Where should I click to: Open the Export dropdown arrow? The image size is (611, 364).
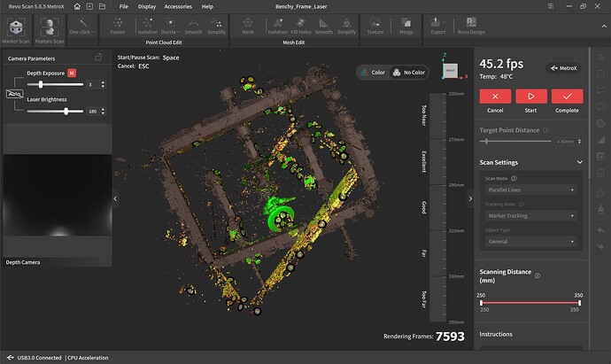point(445,22)
